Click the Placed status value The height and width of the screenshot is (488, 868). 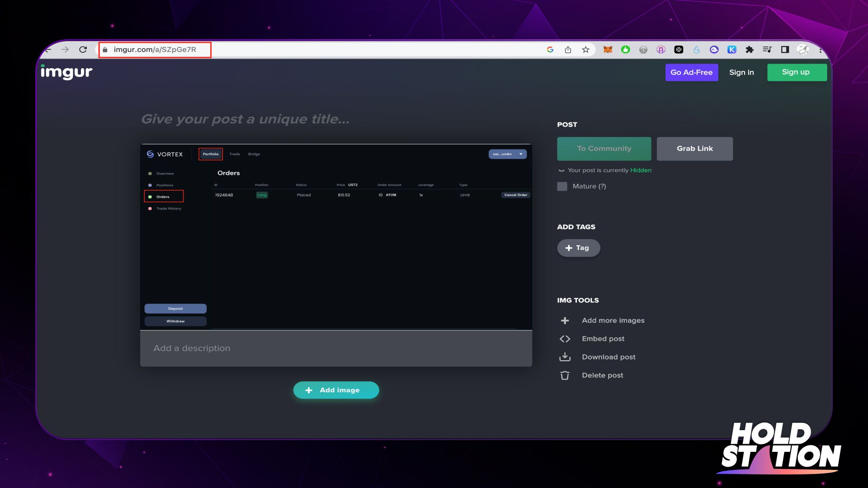[x=304, y=195]
